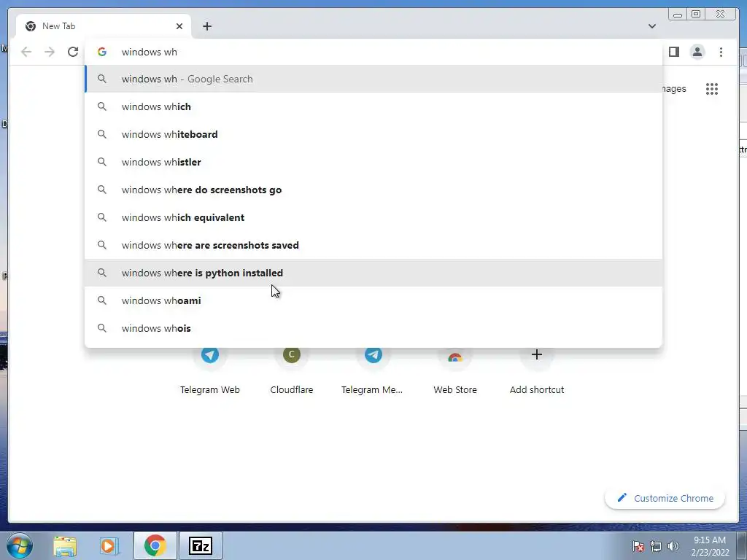Open 7-Zip from the taskbar
This screenshot has width=747, height=560.
(x=200, y=545)
